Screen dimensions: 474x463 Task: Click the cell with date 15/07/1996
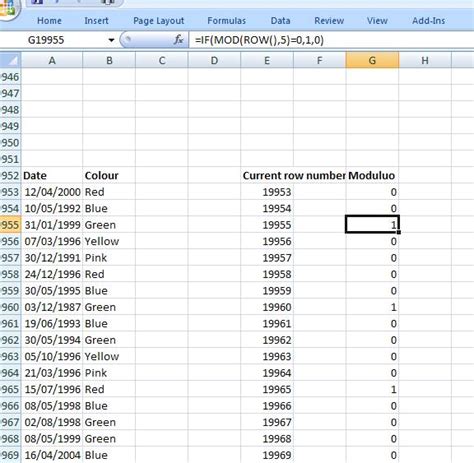[x=52, y=389]
